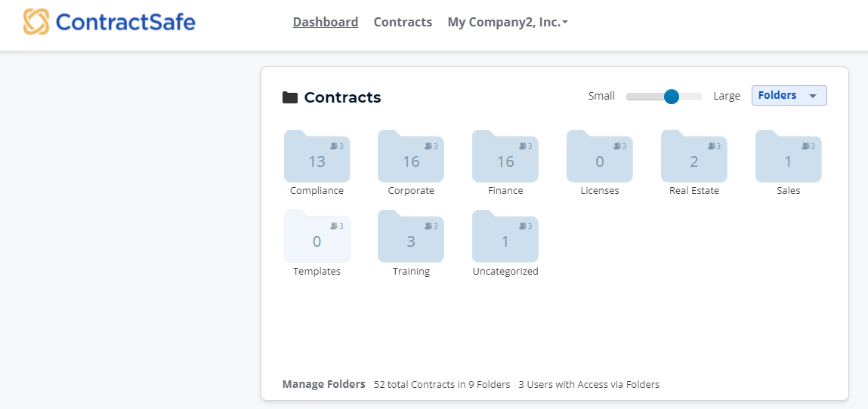Open the Corporate folder with 16 contracts
Viewport: 868px width, 409px height.
tap(411, 156)
